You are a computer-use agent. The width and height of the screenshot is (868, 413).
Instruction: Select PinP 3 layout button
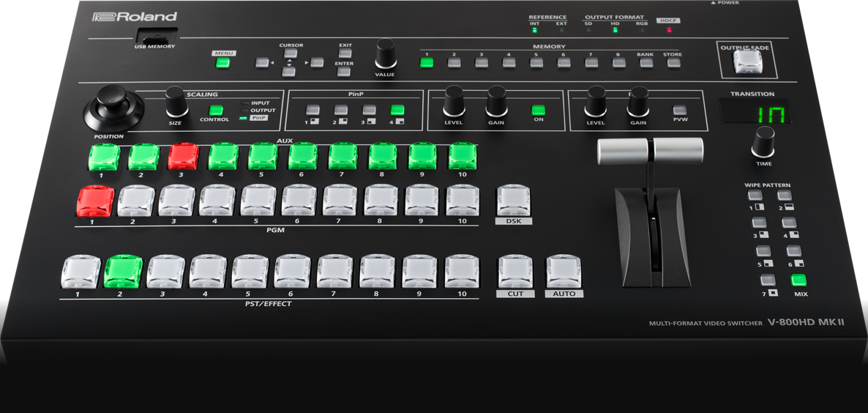[x=370, y=110]
